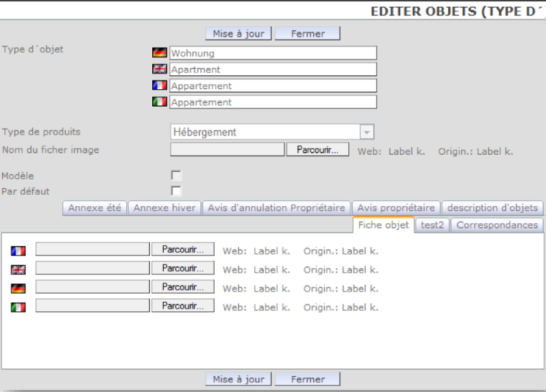
Task: Switch to the Annexe été tab
Action: point(95,208)
